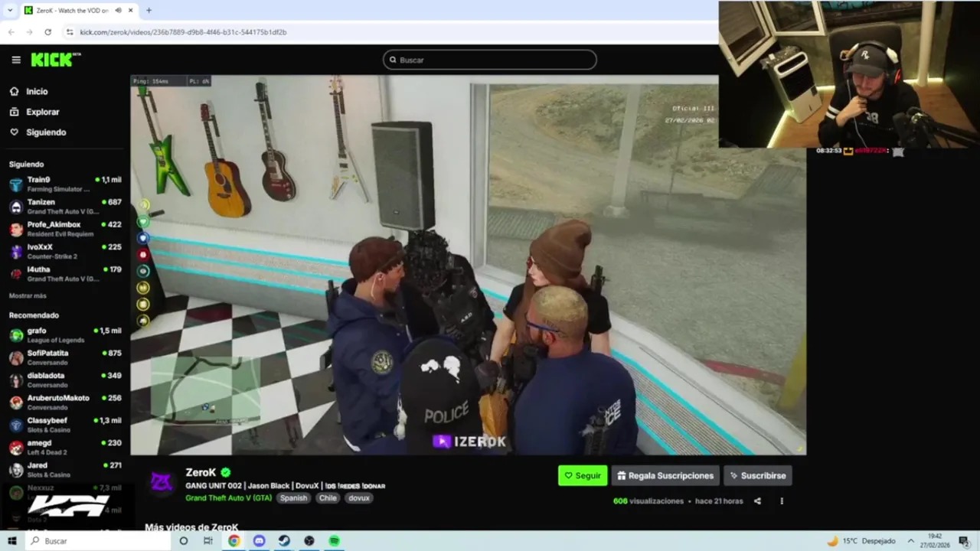The width and height of the screenshot is (980, 551).
Task: Open followed channel Profe_Akimbox
Action: [65, 228]
